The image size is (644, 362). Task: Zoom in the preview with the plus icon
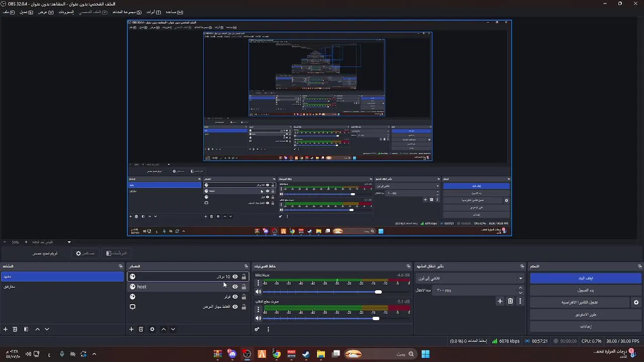coord(26,242)
